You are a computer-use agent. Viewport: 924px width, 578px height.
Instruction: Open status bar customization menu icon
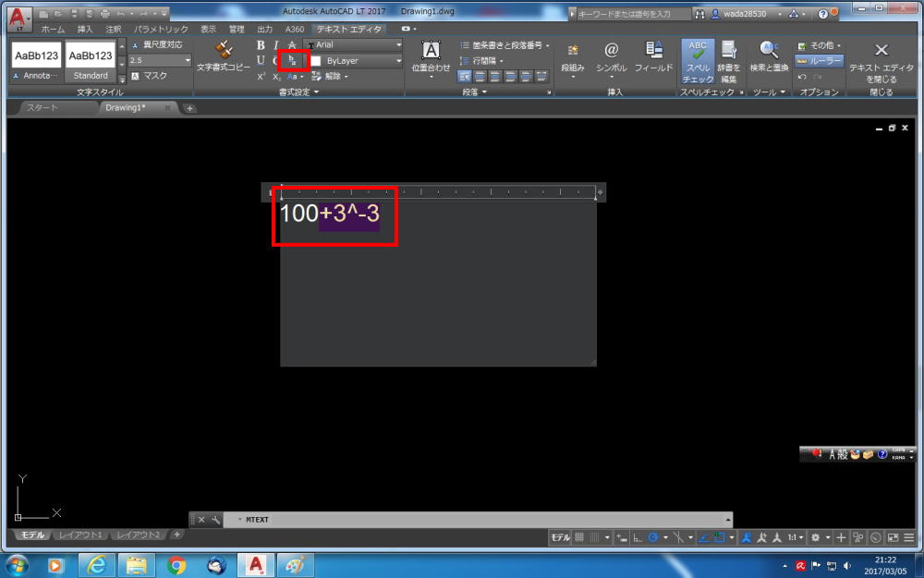click(x=908, y=537)
